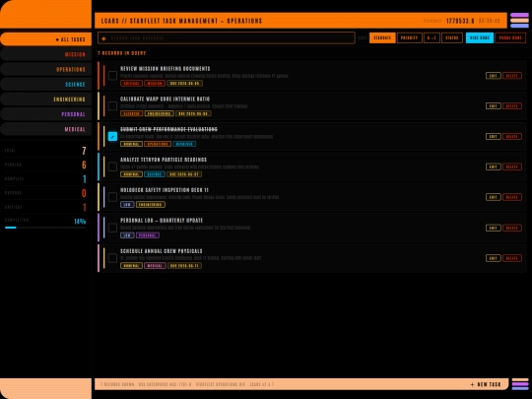Edit the Personal Log Quarterly Update task
The height and width of the screenshot is (399, 532).
493,228
